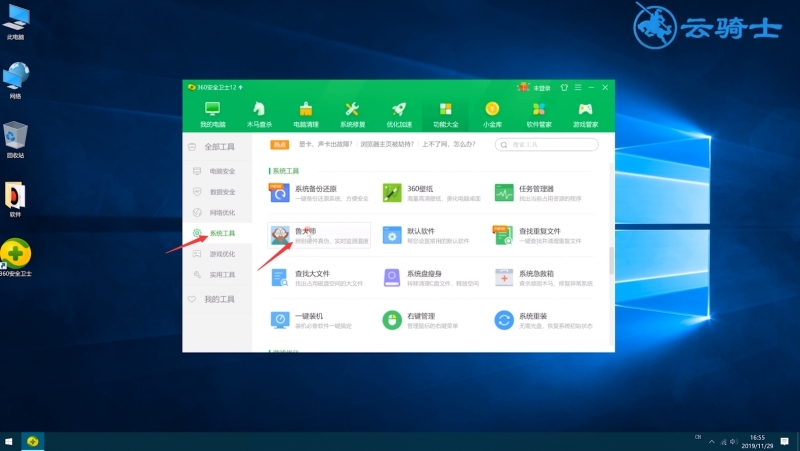The width and height of the screenshot is (800, 451).
Task: Launch 鲁大师 hardware tool
Action: [x=319, y=235]
